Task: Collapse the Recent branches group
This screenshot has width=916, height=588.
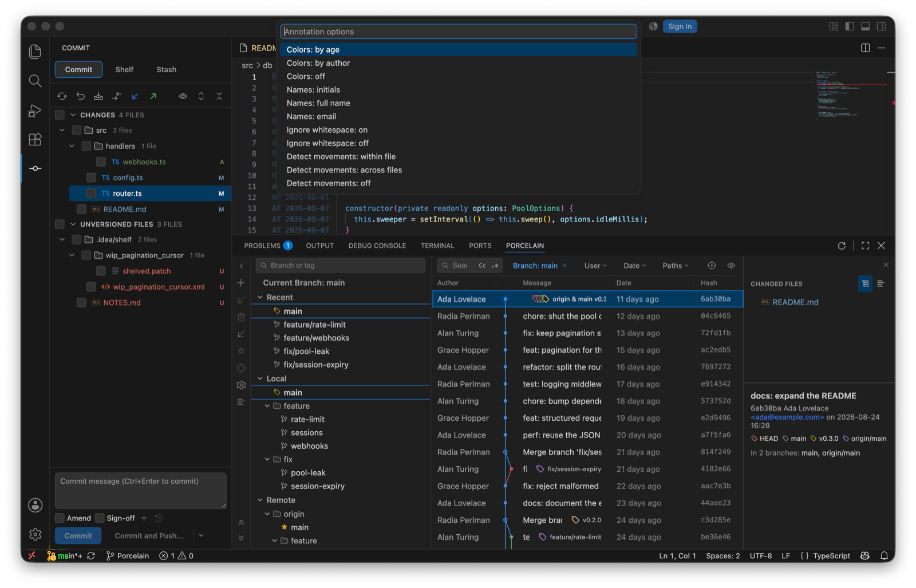Action: coord(260,297)
